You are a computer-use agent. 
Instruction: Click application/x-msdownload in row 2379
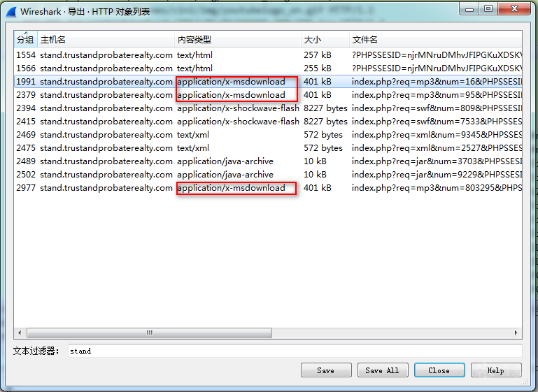(232, 95)
